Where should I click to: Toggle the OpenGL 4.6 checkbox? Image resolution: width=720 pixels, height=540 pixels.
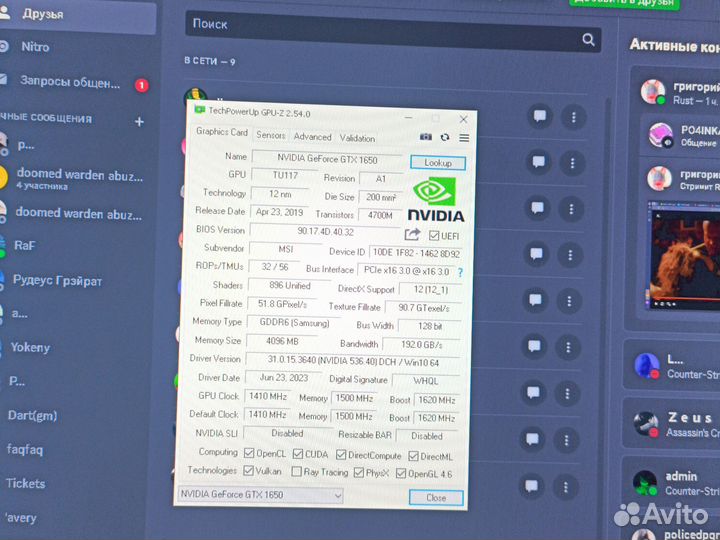click(x=401, y=473)
